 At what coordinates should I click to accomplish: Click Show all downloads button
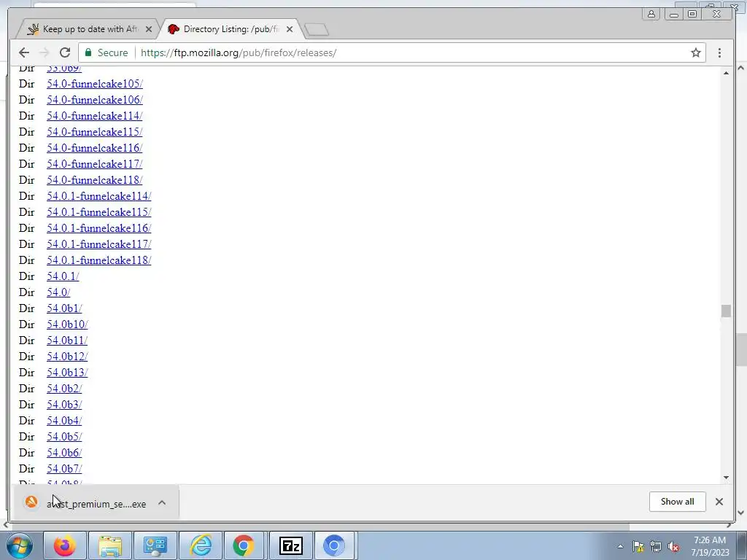[x=677, y=502]
